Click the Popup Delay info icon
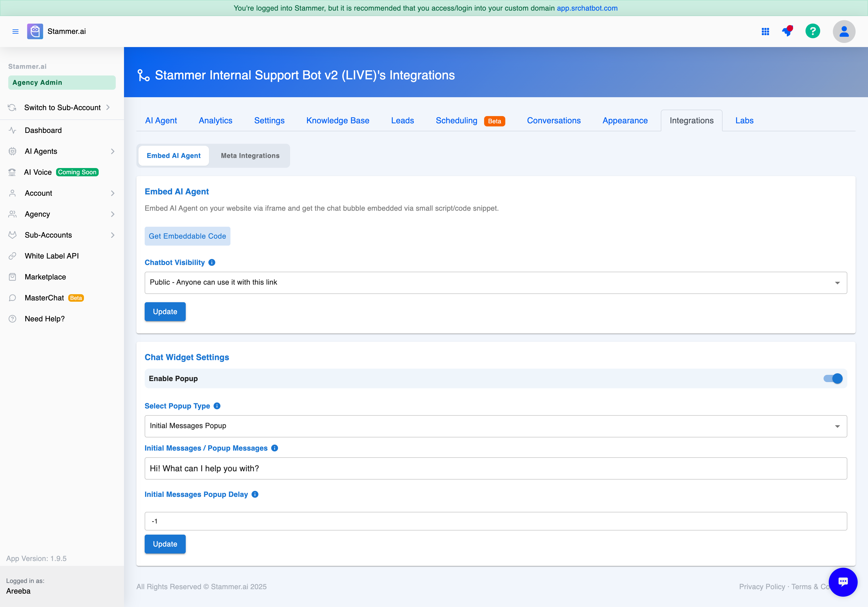The image size is (868, 607). coord(255,495)
